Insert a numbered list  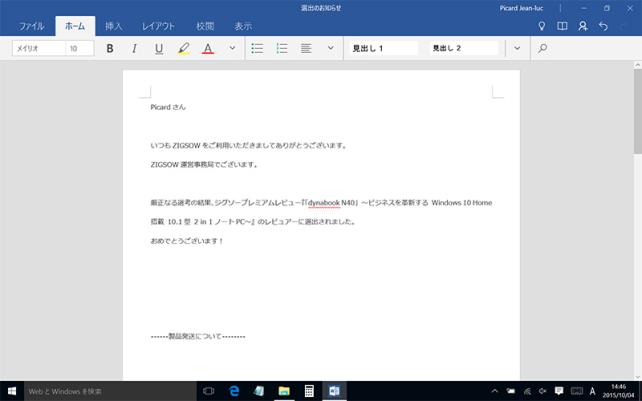282,48
